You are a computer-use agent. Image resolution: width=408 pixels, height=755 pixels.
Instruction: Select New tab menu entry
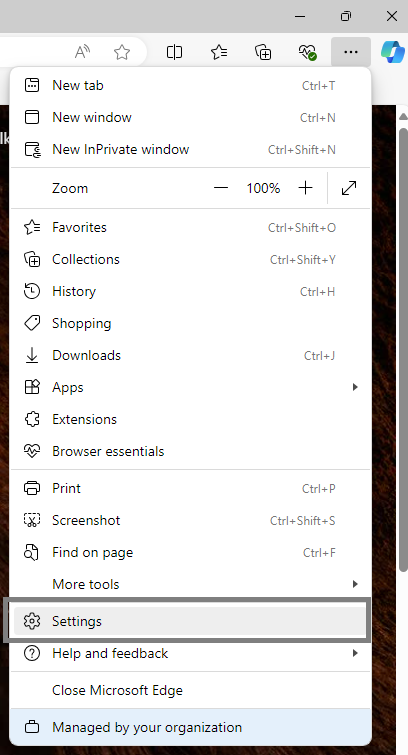[191, 85]
